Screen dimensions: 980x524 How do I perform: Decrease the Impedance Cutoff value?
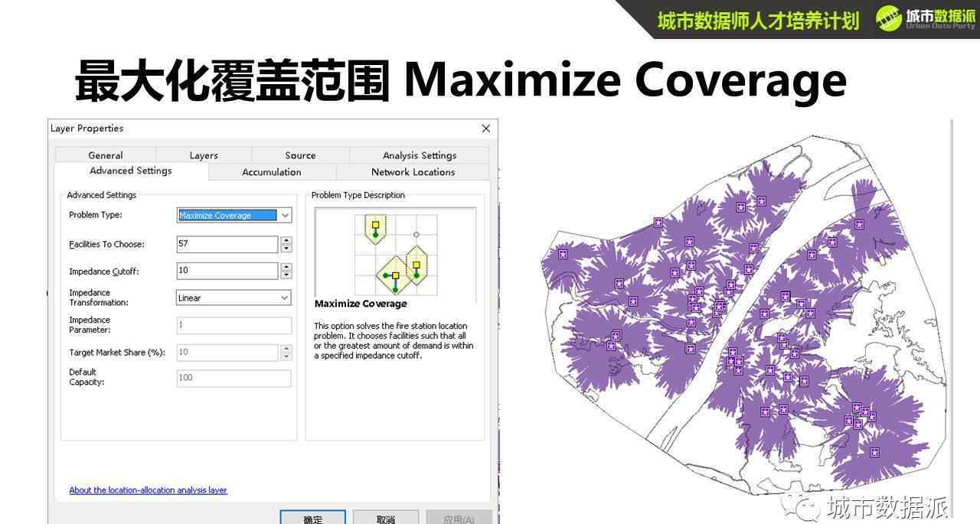click(x=286, y=275)
